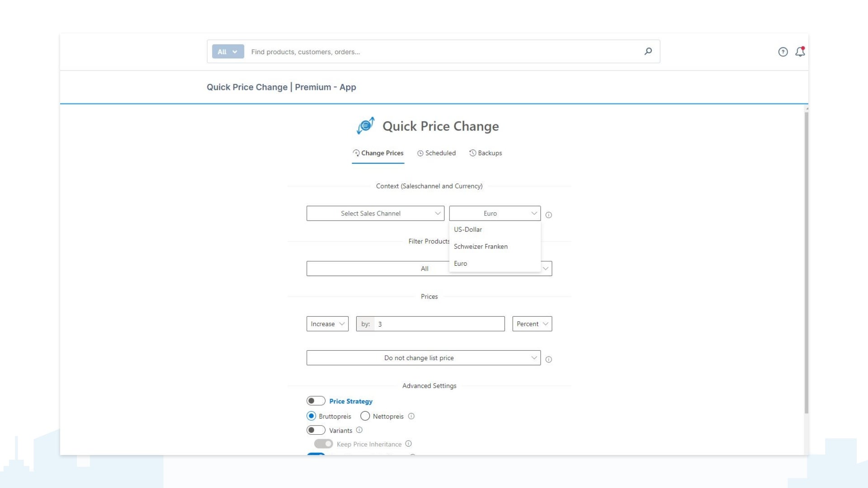Viewport: 868px width, 488px height.
Task: Choose Schweizer Franken currency option
Action: (x=495, y=247)
